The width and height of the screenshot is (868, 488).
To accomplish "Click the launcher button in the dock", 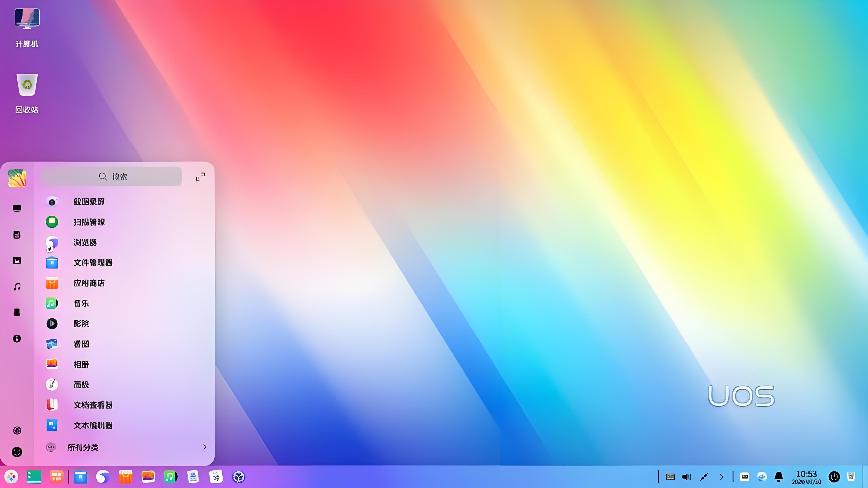I will [11, 477].
